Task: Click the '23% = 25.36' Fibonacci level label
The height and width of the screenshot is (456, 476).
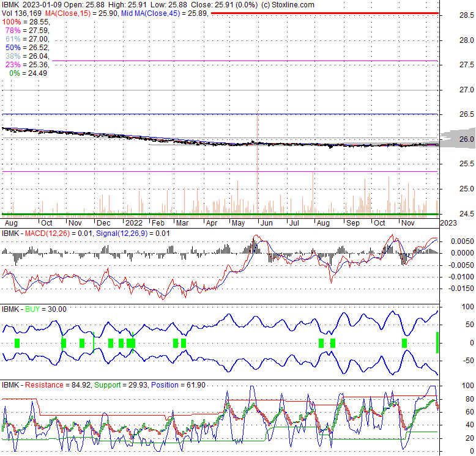Action: pos(28,65)
